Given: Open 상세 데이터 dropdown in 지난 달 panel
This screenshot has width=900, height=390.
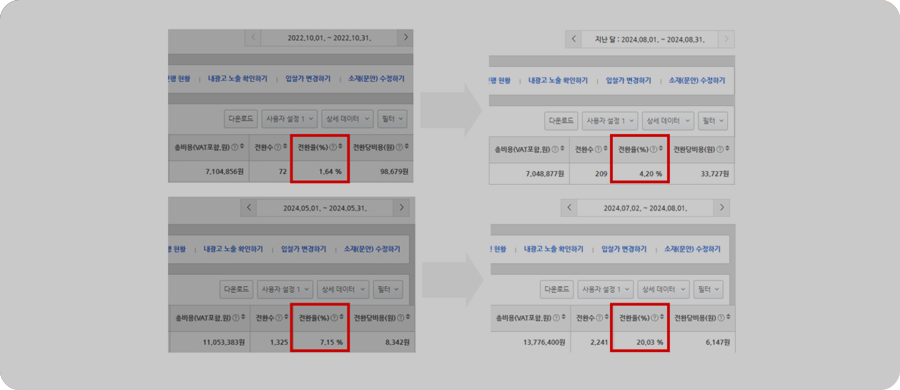Looking at the screenshot, I should coord(668,121).
